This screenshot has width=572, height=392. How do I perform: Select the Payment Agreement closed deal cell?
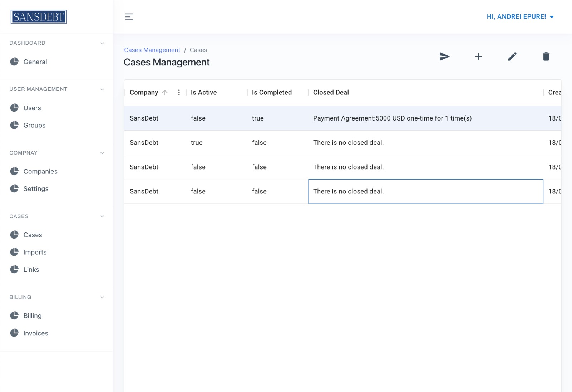click(426, 118)
